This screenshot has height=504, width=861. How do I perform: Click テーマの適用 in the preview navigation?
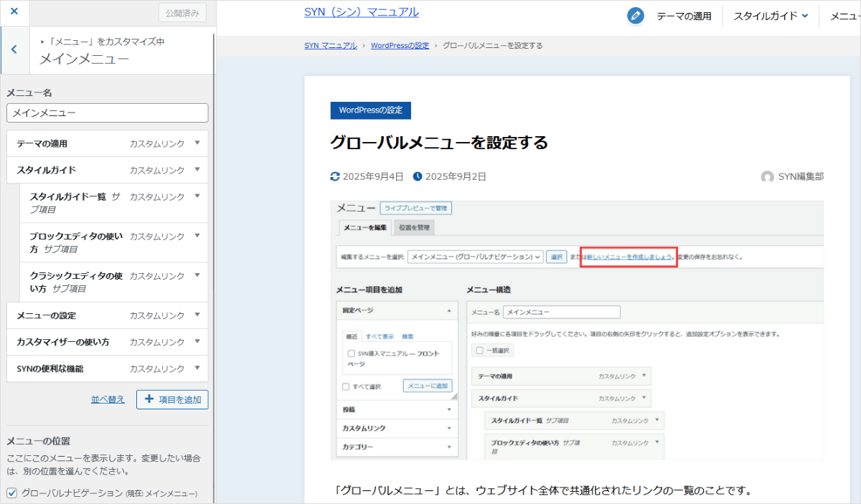pos(684,16)
